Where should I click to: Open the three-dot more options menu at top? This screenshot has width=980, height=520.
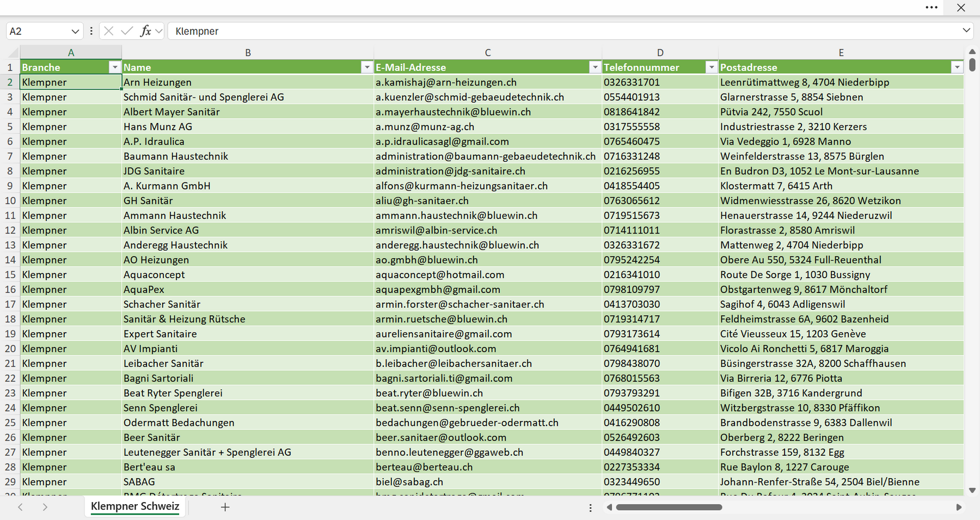[932, 8]
